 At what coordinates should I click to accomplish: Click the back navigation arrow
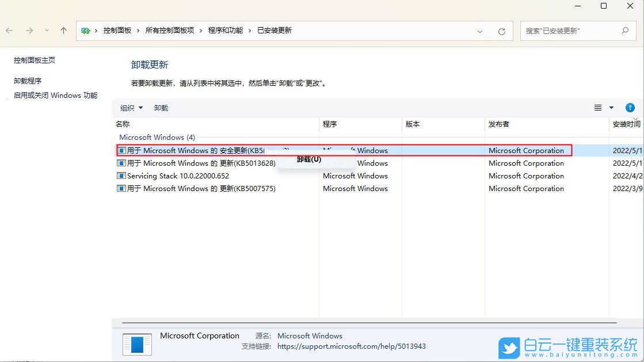9,31
